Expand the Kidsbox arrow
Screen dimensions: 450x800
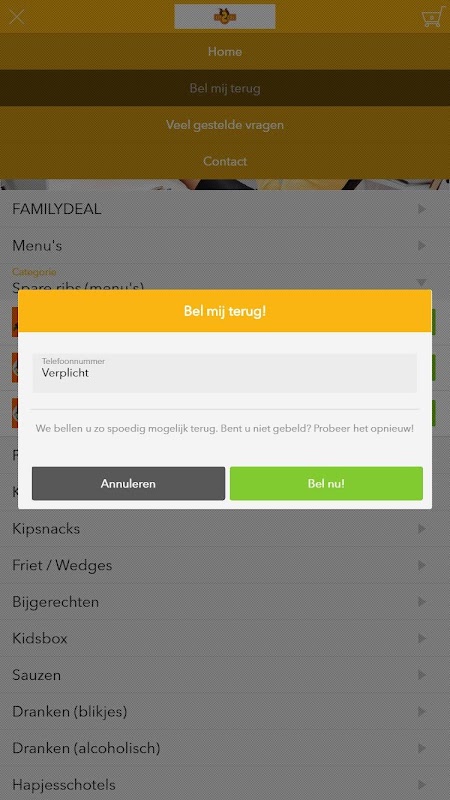pos(421,638)
